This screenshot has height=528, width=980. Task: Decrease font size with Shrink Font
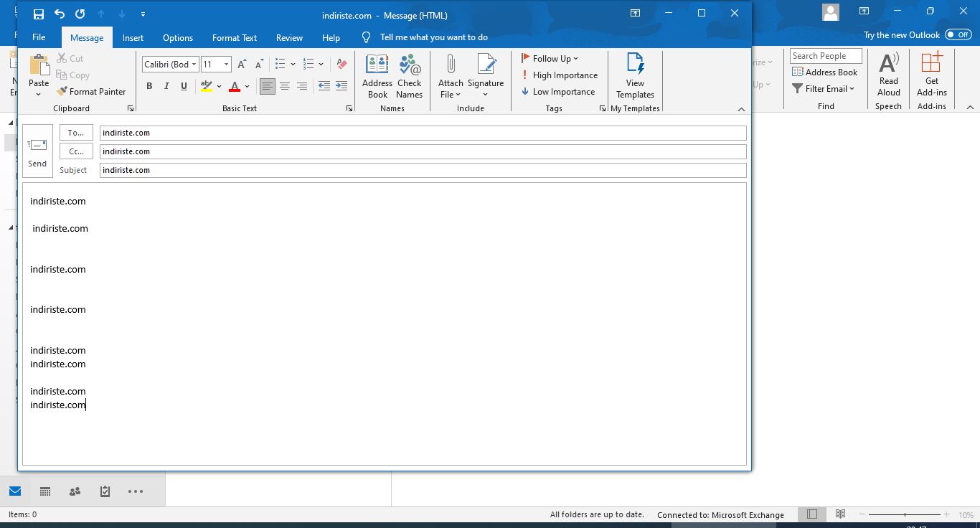click(259, 64)
